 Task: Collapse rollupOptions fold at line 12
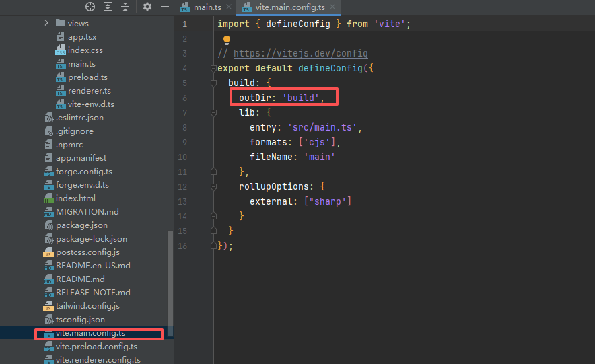(x=213, y=186)
